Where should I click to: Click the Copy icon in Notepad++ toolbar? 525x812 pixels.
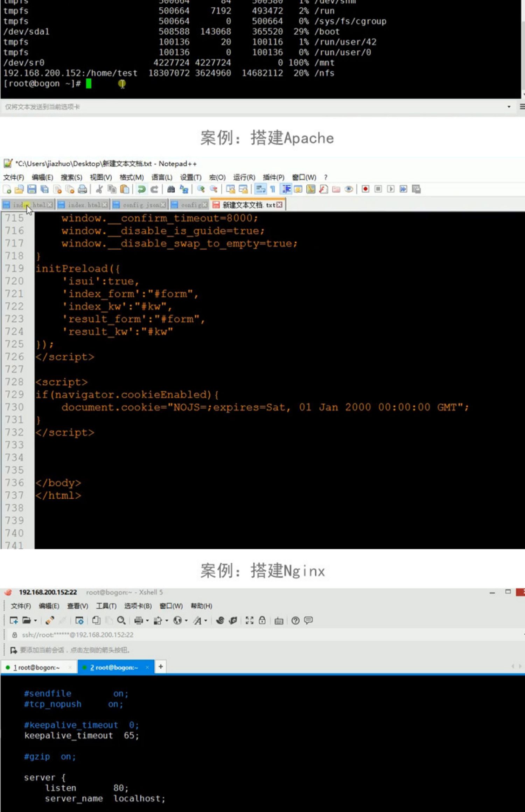tap(112, 189)
